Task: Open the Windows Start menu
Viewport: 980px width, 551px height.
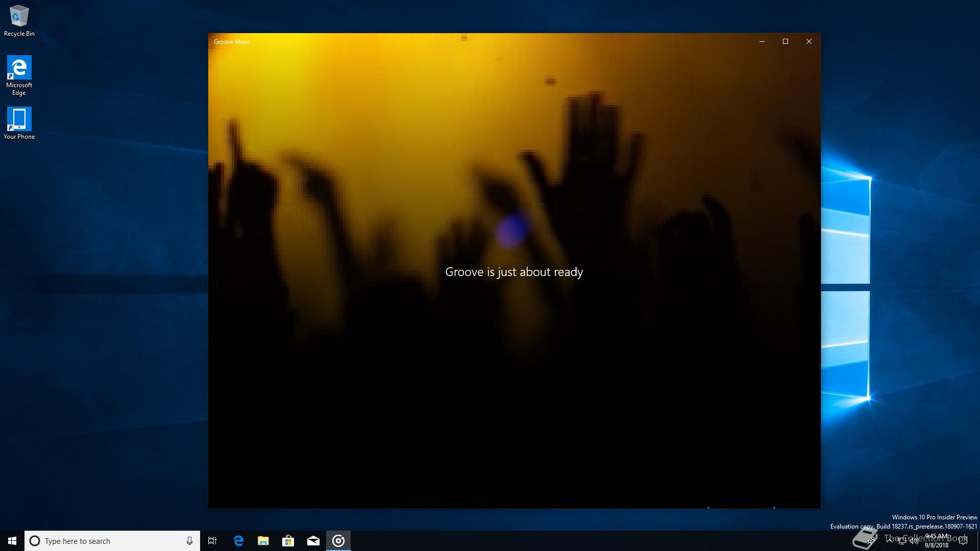Action: click(x=12, y=541)
